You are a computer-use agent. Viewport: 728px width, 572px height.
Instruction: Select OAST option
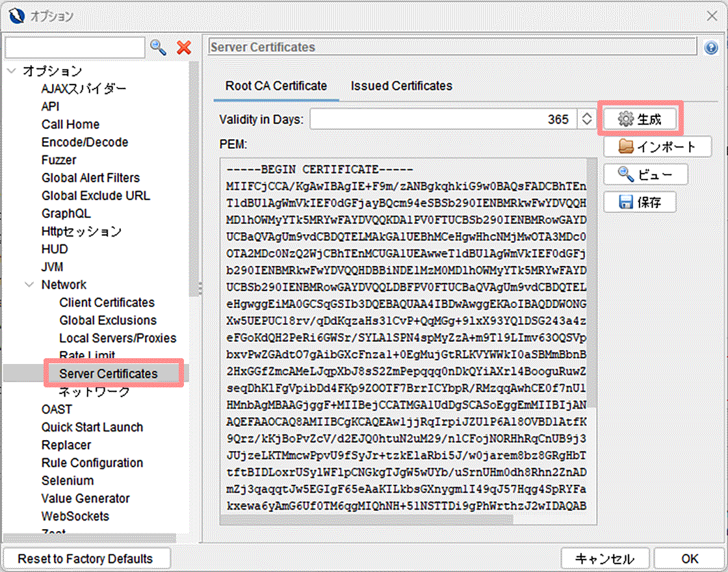tap(57, 409)
